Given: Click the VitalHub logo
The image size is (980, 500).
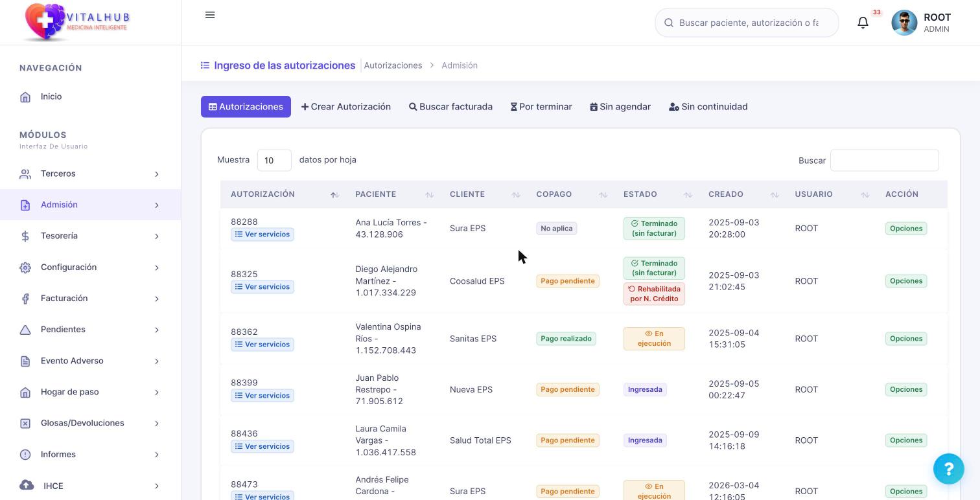Looking at the screenshot, I should tap(77, 22).
